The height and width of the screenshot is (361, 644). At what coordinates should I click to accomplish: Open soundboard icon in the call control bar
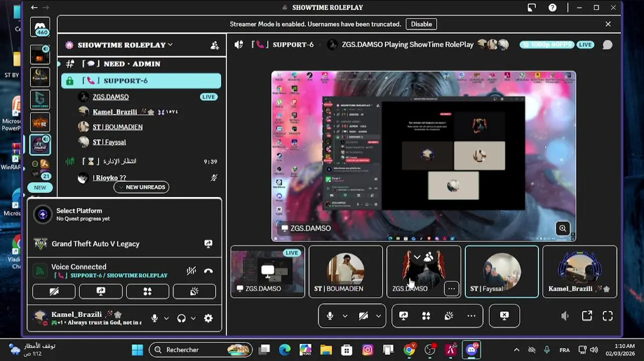(x=449, y=316)
